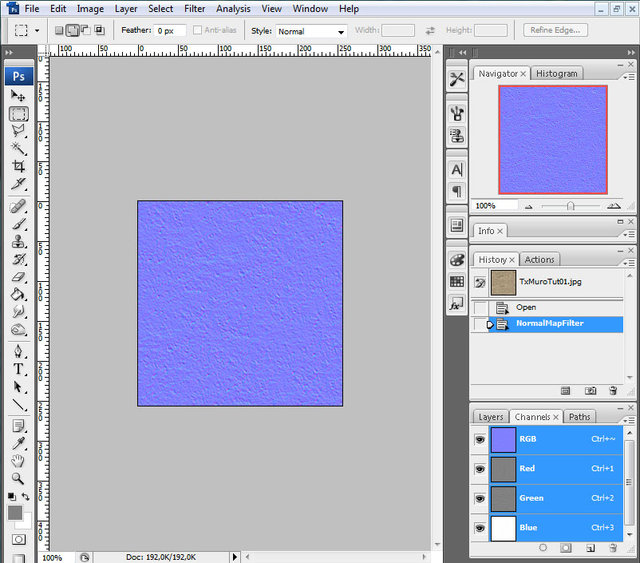Select the Magic Wand tool

tap(18, 148)
